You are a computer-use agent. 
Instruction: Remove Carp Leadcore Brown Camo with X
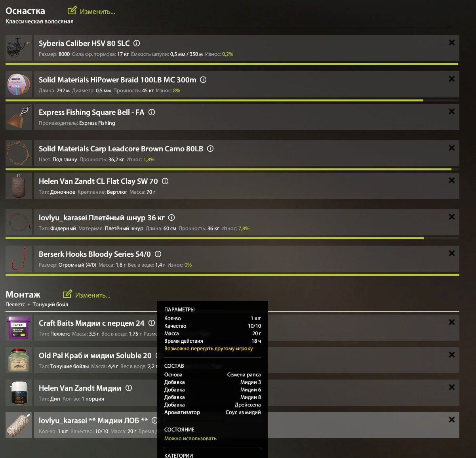point(451,148)
